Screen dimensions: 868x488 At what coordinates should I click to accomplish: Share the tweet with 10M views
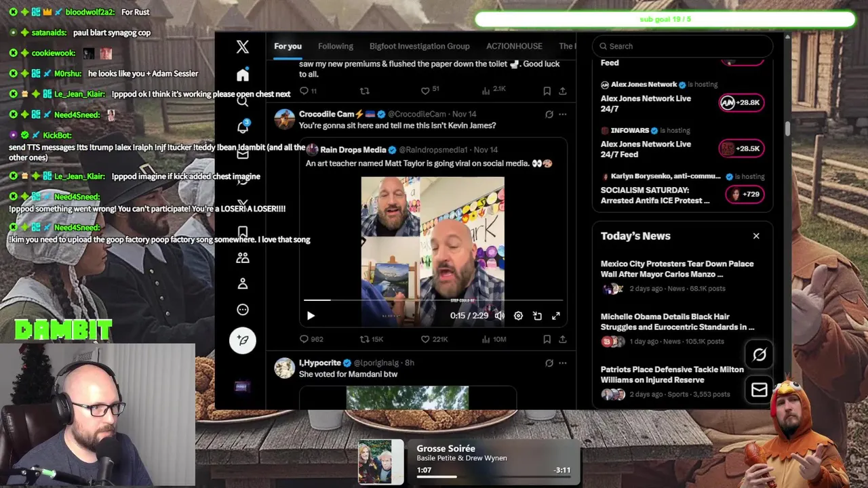[562, 339]
